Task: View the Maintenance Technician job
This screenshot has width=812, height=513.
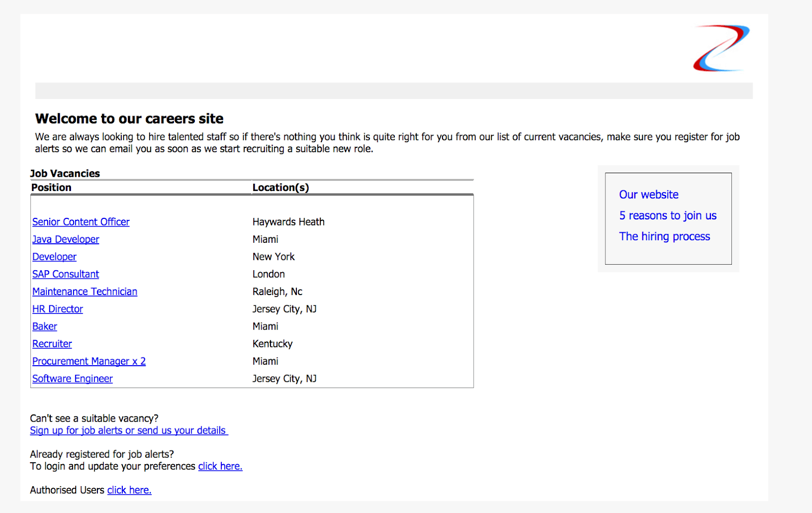Action: pos(85,292)
